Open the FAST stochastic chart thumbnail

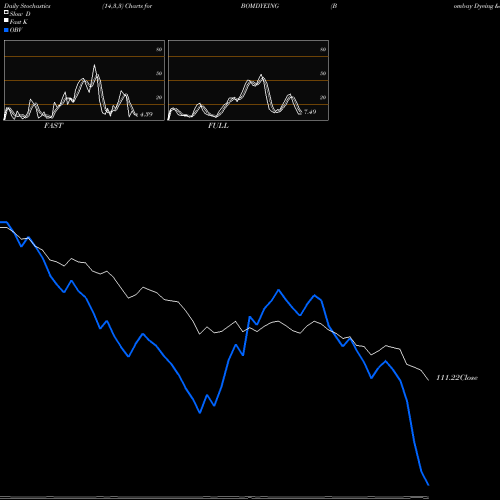(84, 80)
